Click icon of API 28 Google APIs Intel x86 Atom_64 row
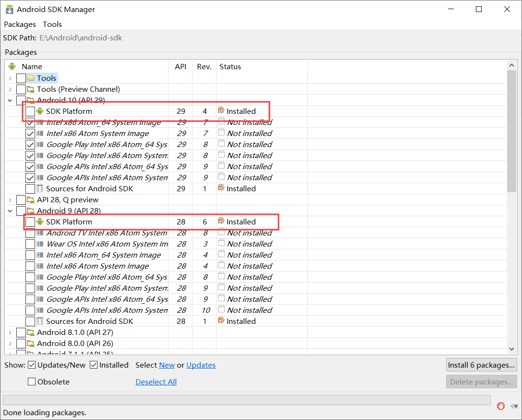The height and width of the screenshot is (420, 522). (x=40, y=299)
